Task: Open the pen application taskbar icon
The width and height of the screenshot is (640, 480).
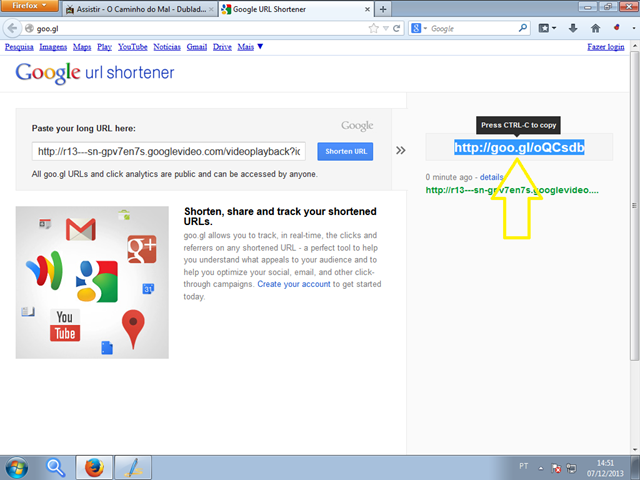Action: (133, 468)
